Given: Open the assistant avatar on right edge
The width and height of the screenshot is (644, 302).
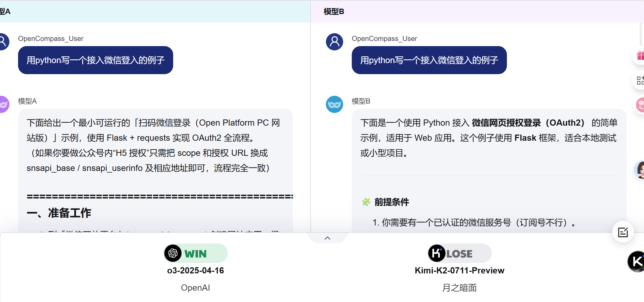Looking at the screenshot, I should (639, 170).
